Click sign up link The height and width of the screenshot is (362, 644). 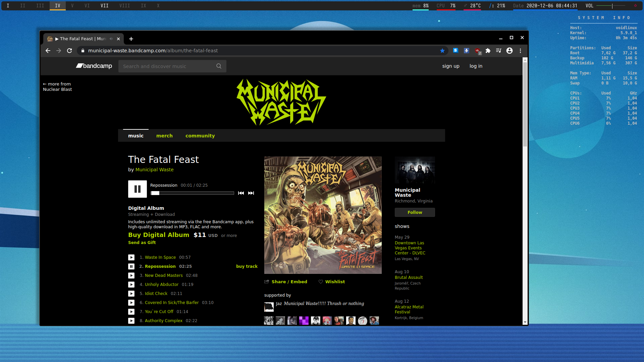(x=451, y=66)
